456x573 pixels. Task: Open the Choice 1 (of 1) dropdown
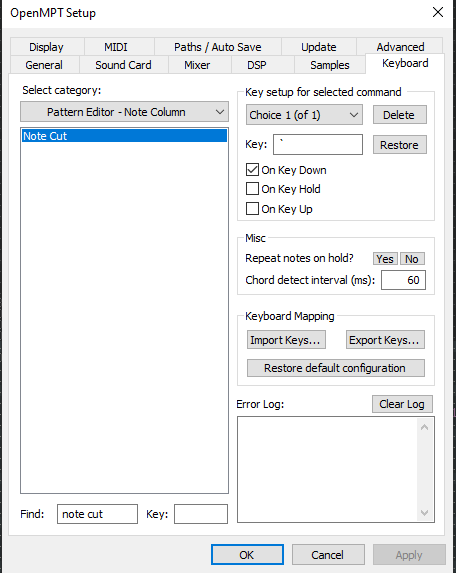304,115
